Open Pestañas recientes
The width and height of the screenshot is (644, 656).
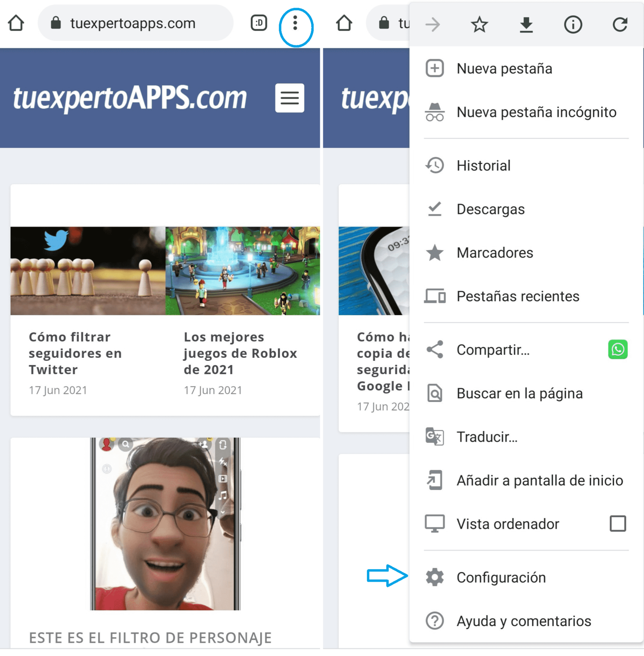pos(526,296)
